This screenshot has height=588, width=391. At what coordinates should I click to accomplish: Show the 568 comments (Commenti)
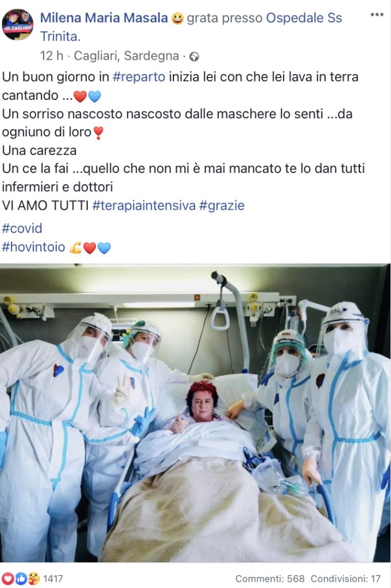pyautogui.click(x=269, y=579)
